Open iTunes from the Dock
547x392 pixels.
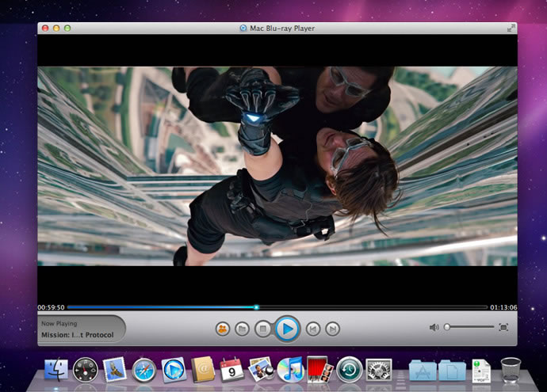290,369
